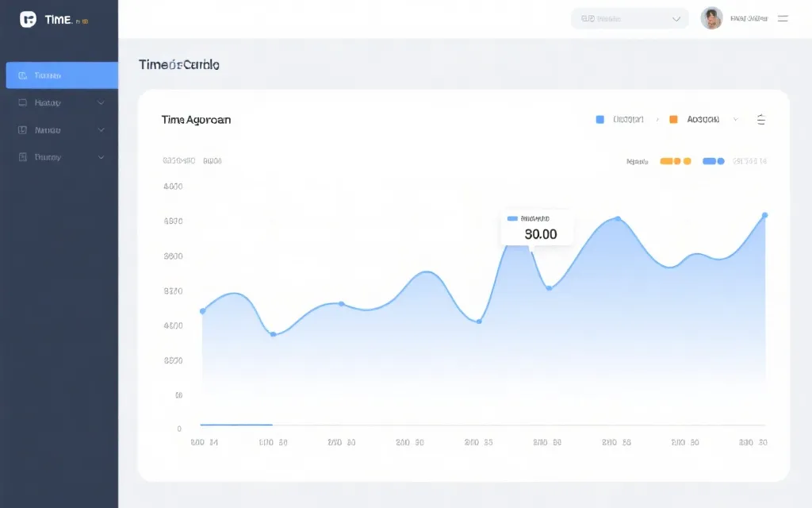
Task: Select the highlighted first sidebar menu item
Action: coord(62,75)
